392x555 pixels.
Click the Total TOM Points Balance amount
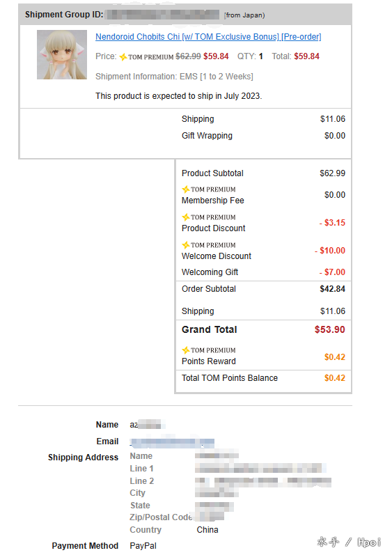[x=335, y=378]
